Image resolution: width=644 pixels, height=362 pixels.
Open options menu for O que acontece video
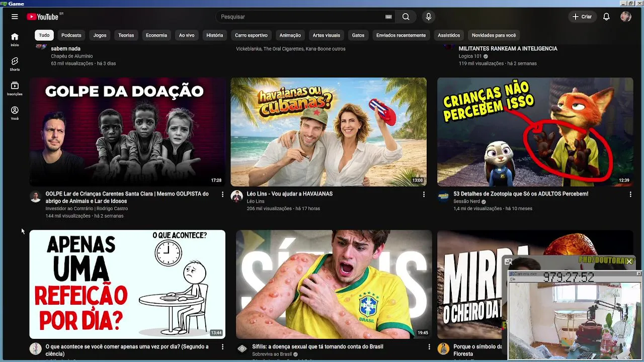(x=222, y=347)
